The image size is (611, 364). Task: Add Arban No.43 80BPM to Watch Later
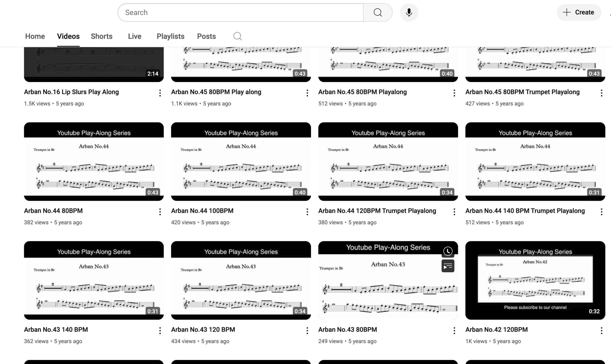[448, 251]
